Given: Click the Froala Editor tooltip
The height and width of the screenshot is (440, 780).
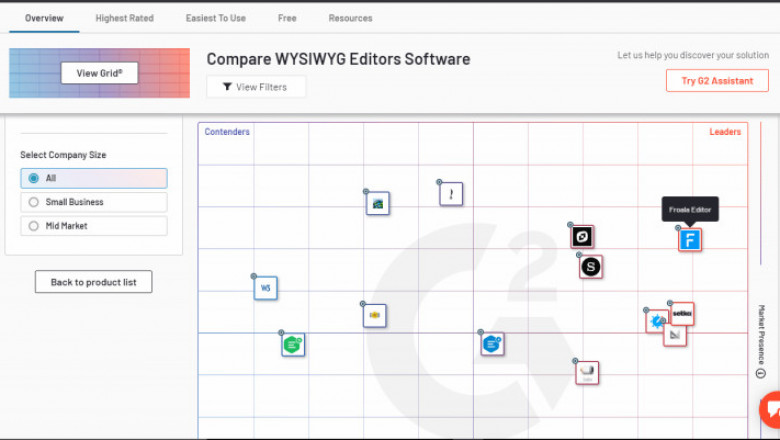Looking at the screenshot, I should tap(690, 209).
